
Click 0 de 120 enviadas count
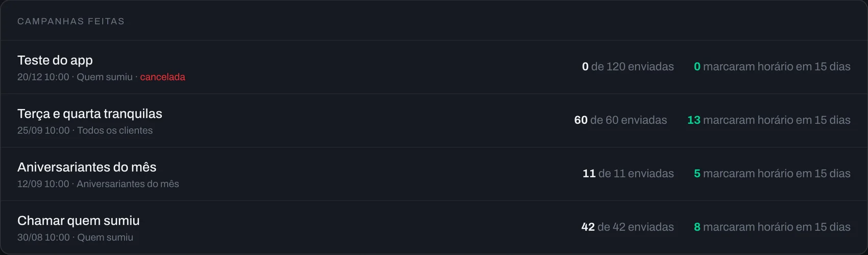coord(628,67)
